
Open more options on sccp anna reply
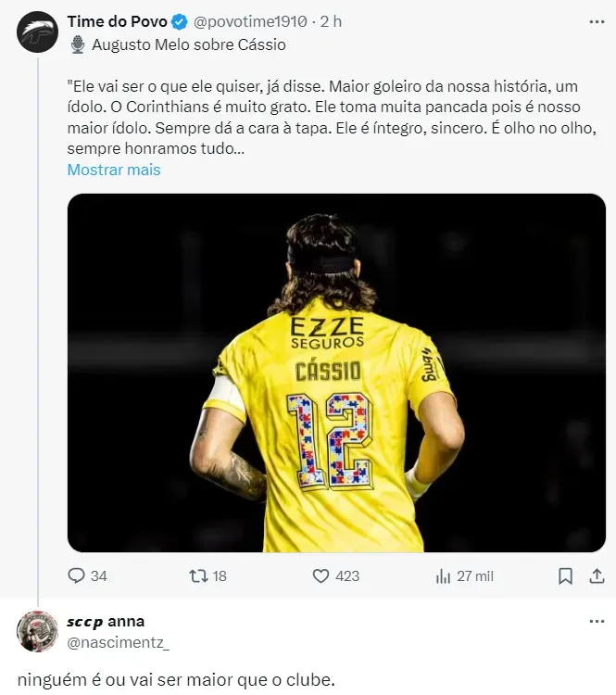coord(596,621)
